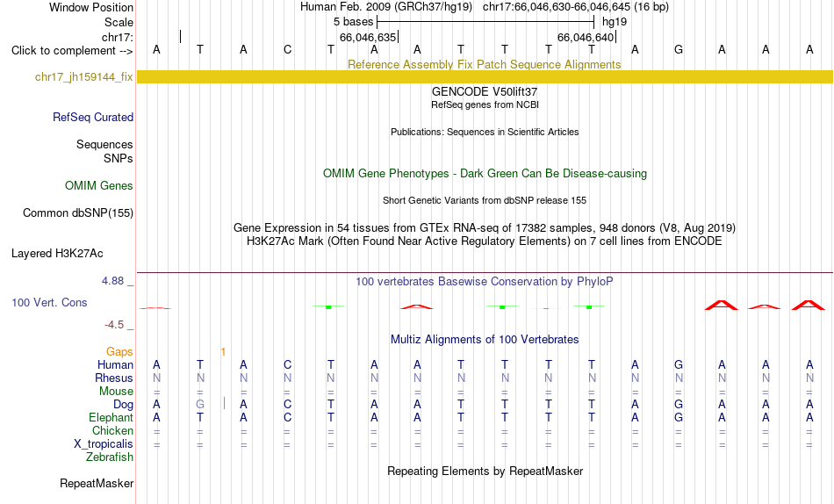Click the C base in the complement row
Screen dimensions: 834x504
click(x=287, y=49)
